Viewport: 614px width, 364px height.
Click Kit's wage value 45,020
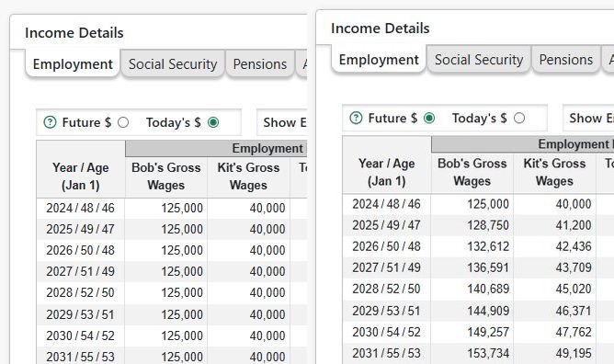pyautogui.click(x=574, y=289)
